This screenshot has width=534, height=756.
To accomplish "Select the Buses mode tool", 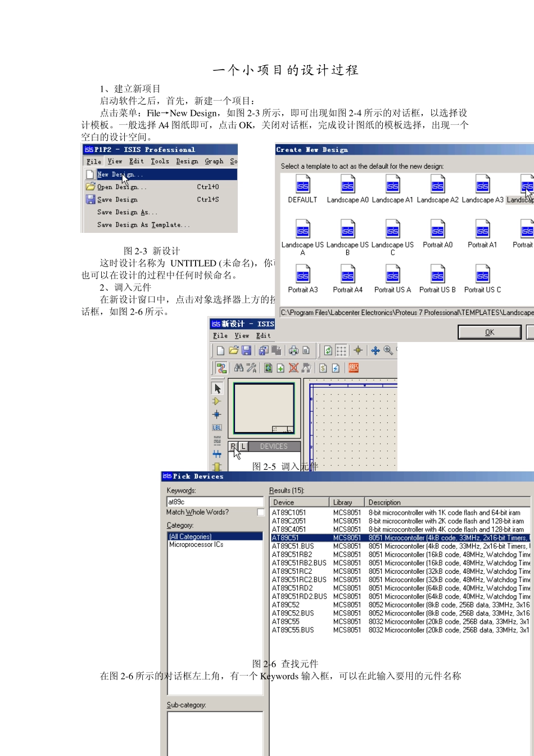I will pos(217,453).
